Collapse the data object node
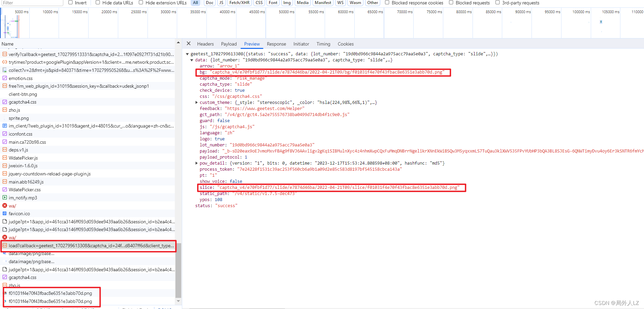 click(x=192, y=60)
